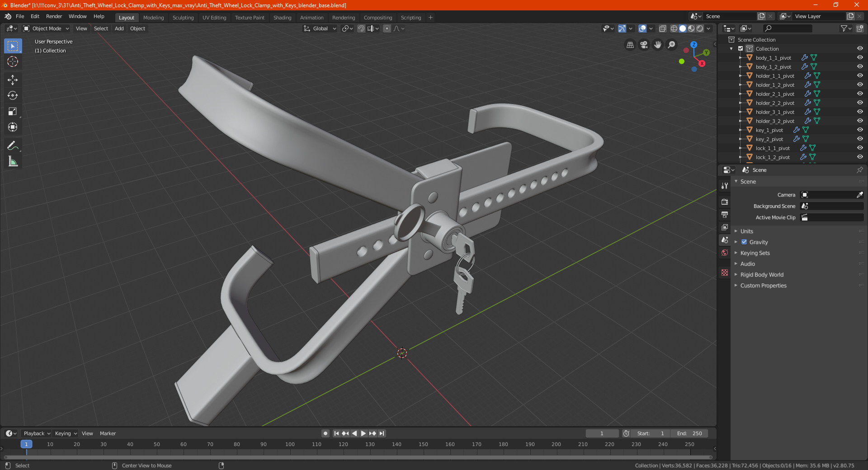Open Object Mode dropdown
Screen dimensions: 868x470
click(46, 28)
